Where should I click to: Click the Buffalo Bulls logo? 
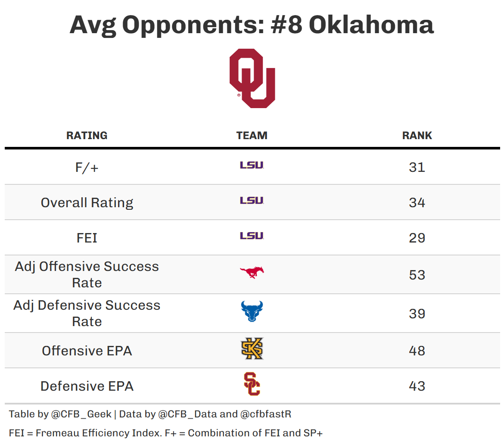pyautogui.click(x=252, y=311)
